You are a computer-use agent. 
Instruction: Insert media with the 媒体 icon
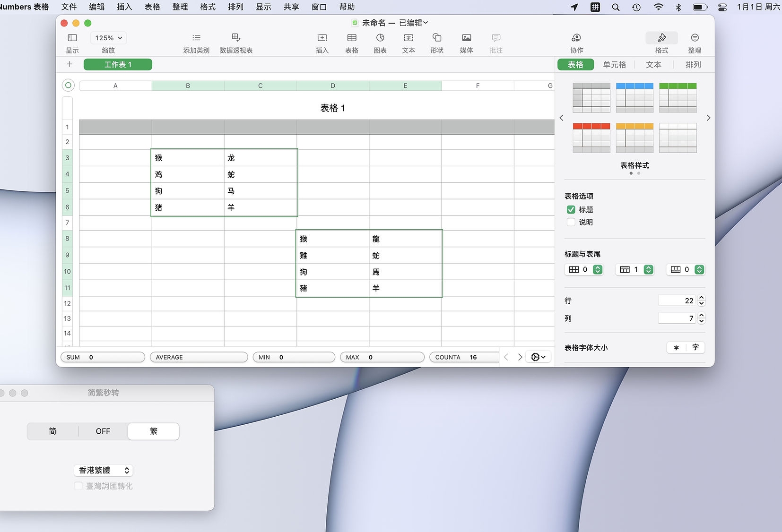466,42
